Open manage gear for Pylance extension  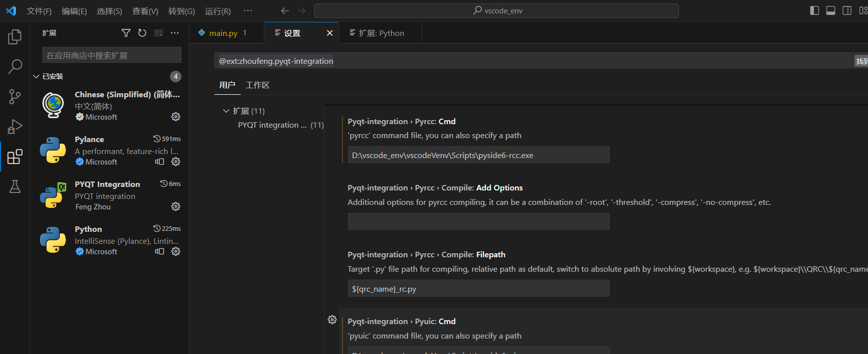(x=175, y=162)
